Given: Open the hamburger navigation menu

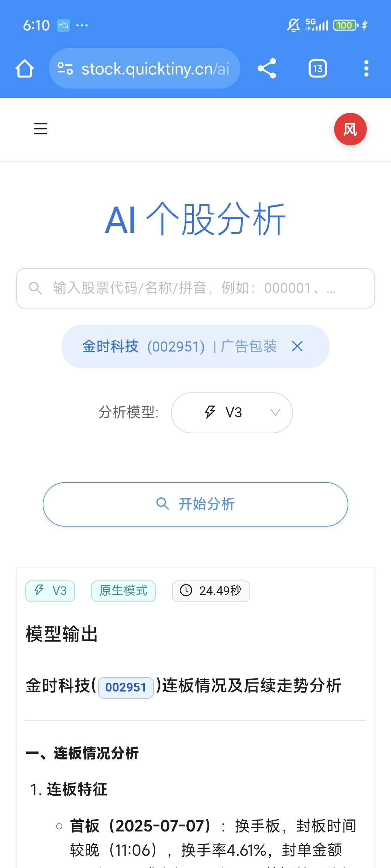Looking at the screenshot, I should tap(41, 129).
